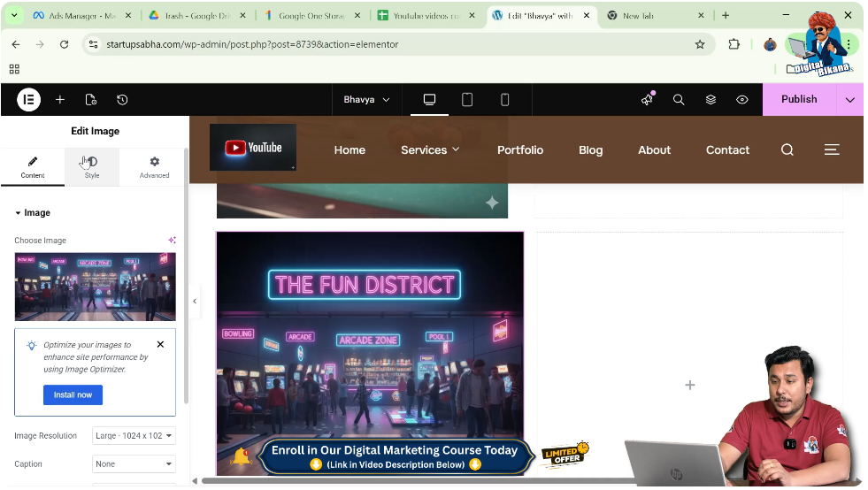Switch to desktop preview mode
Image resolution: width=868 pixels, height=490 pixels.
click(x=429, y=100)
